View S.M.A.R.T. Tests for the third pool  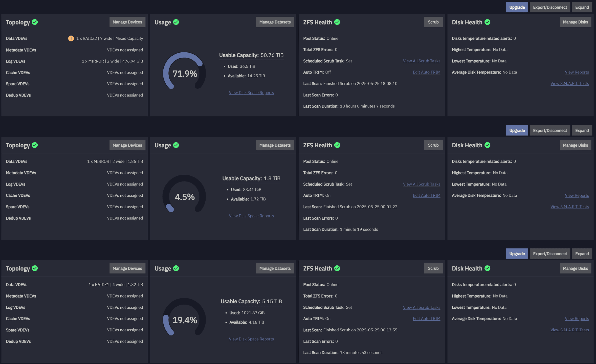(569, 330)
